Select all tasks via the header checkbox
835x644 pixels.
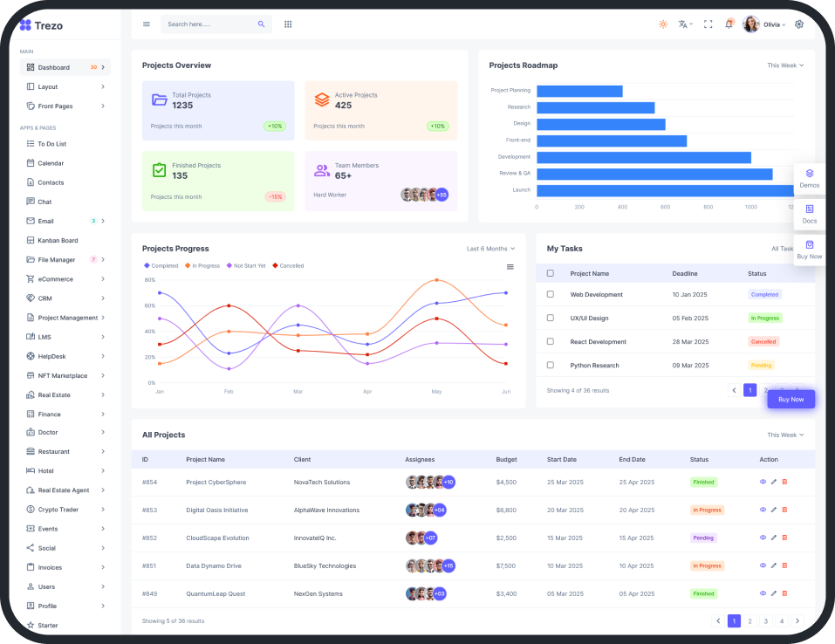(551, 273)
